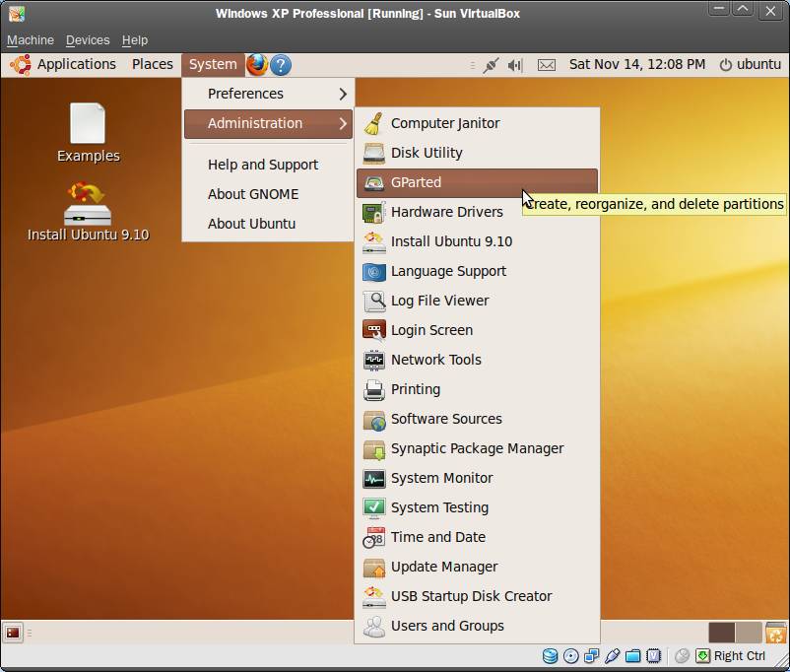The width and height of the screenshot is (790, 672).
Task: Click the Right Ctrl host key indicator
Action: pos(739,656)
